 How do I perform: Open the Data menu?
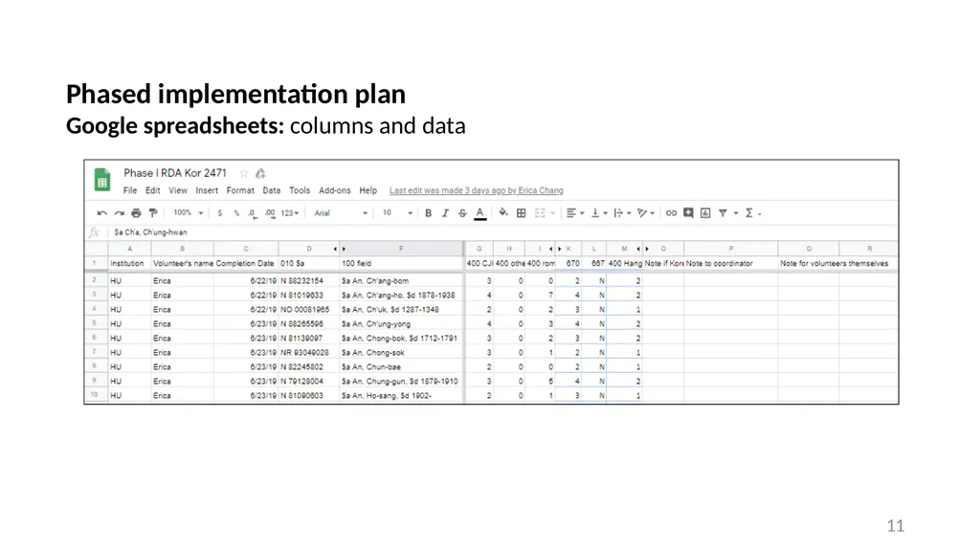(x=271, y=190)
